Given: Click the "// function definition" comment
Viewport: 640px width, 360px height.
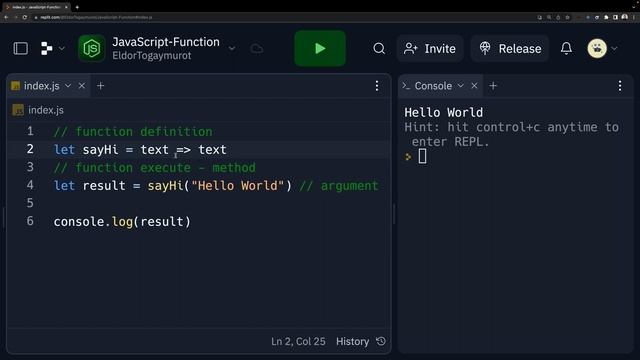Looking at the screenshot, I should point(133,132).
